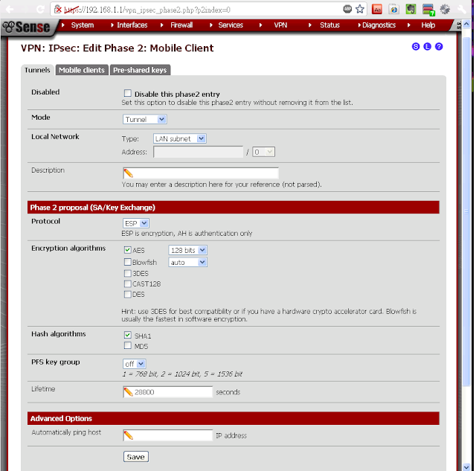Click scrollbar up arrow
Viewport: 476px width, 471px height.
click(x=467, y=24)
